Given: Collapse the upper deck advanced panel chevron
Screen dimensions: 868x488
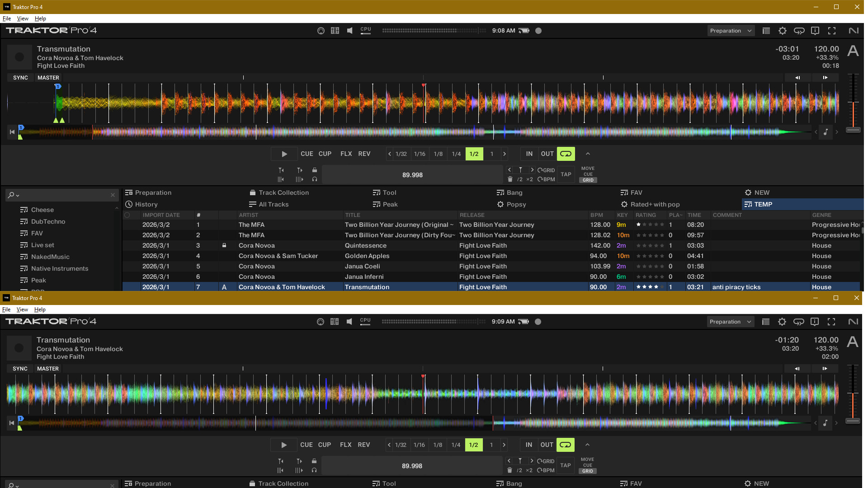Looking at the screenshot, I should coord(588,154).
